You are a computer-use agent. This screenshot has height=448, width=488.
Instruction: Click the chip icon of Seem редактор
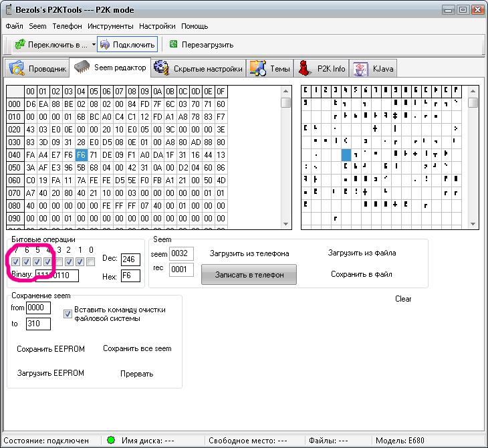tap(82, 68)
